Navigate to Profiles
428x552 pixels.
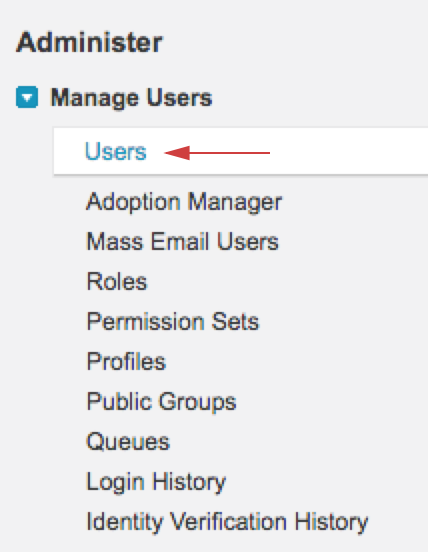click(126, 362)
